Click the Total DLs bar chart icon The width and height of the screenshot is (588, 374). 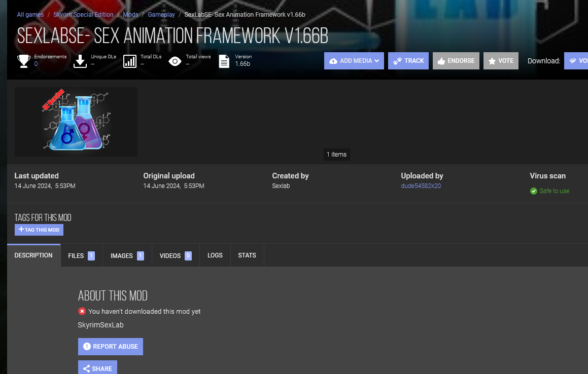tap(130, 61)
